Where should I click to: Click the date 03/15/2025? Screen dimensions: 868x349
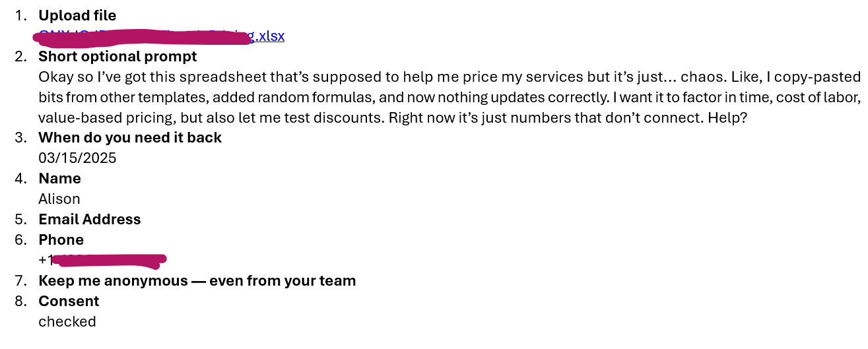[x=77, y=158]
